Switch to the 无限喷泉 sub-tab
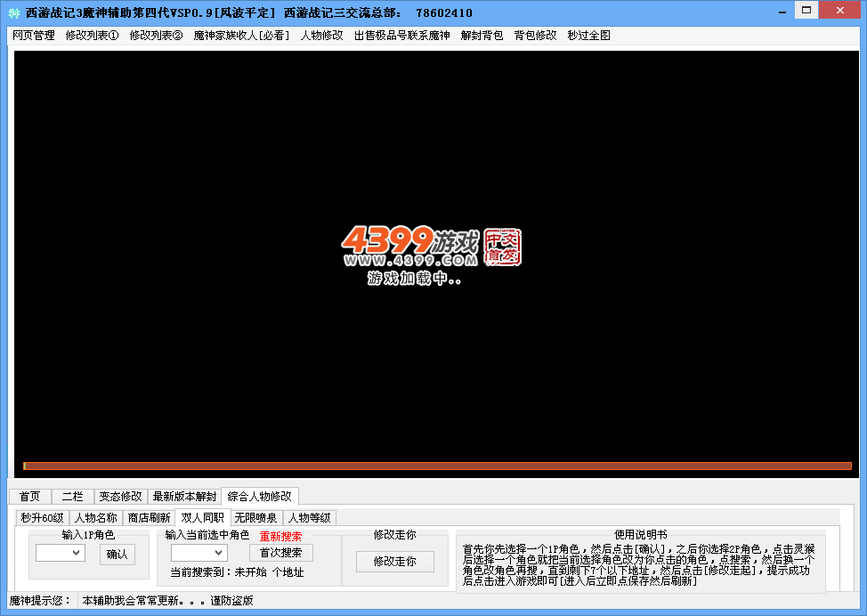 coord(256,518)
